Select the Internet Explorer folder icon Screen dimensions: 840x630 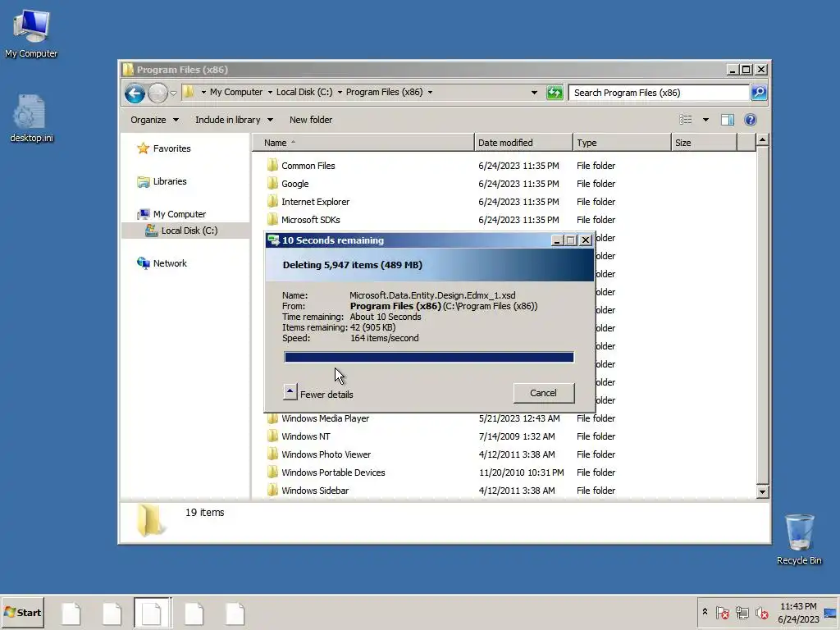point(272,202)
